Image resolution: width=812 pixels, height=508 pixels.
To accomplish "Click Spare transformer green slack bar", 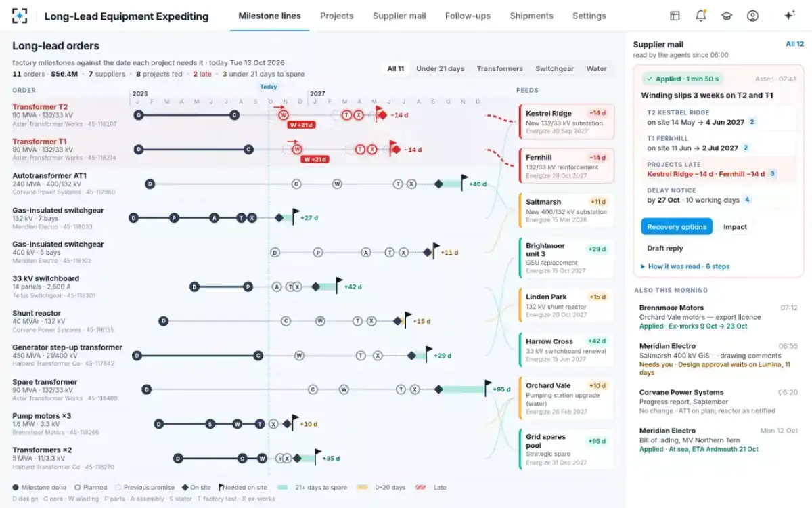I will [464, 389].
